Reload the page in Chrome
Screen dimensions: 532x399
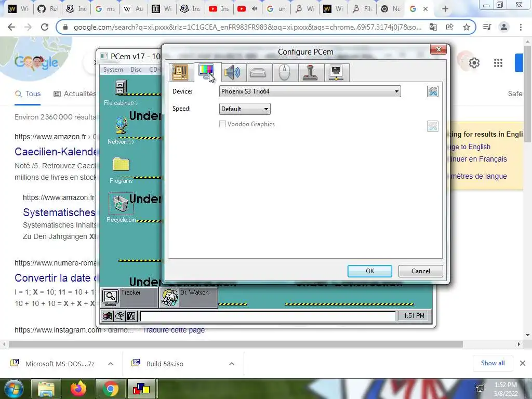(45, 27)
